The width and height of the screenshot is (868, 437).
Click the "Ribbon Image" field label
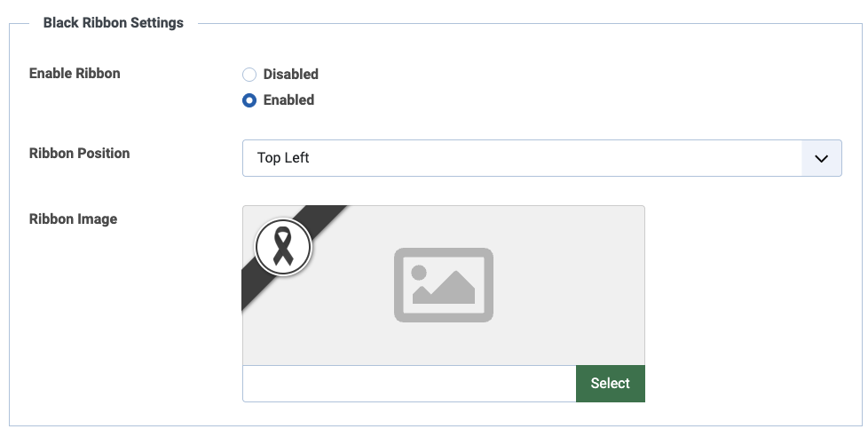pos(73,218)
